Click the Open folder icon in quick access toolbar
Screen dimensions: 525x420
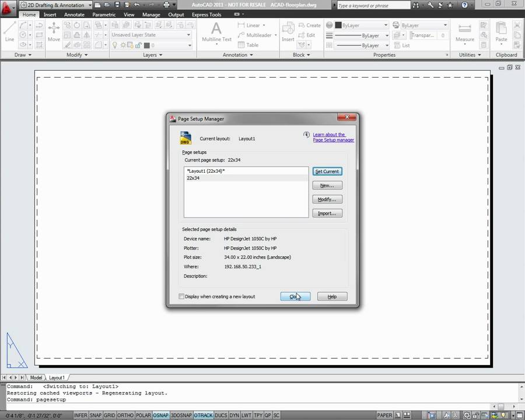(x=107, y=5)
